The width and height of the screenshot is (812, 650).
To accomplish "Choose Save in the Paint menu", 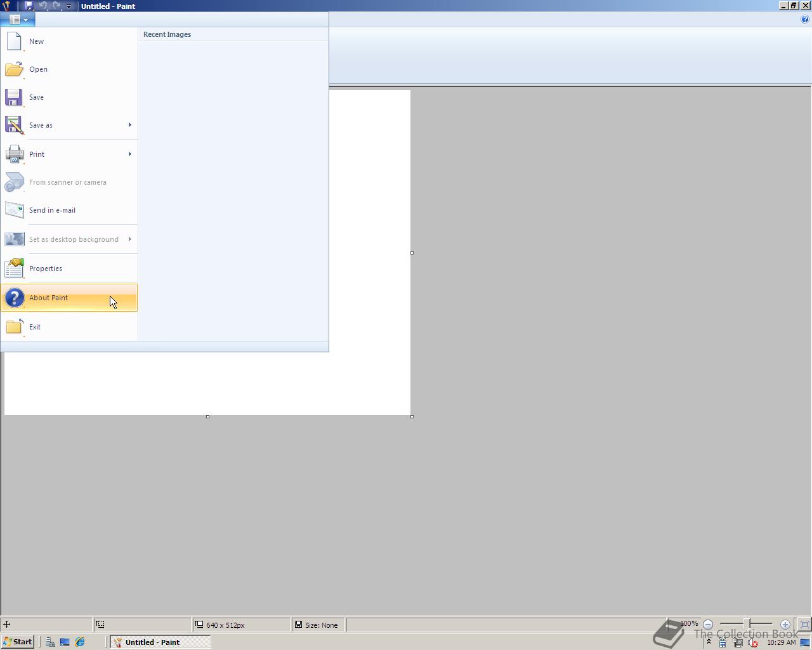I will [69, 97].
